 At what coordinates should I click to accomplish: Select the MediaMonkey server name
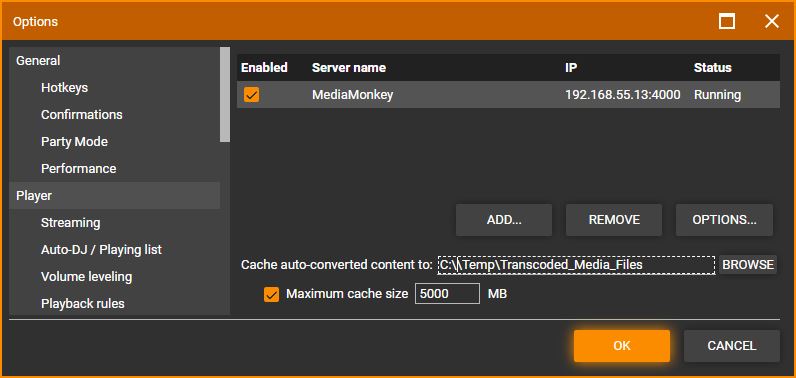(352, 94)
